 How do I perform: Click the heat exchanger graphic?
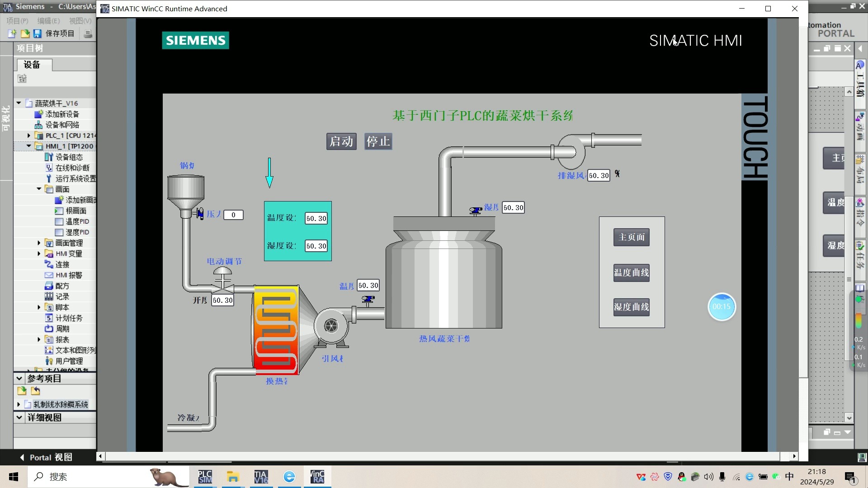276,330
